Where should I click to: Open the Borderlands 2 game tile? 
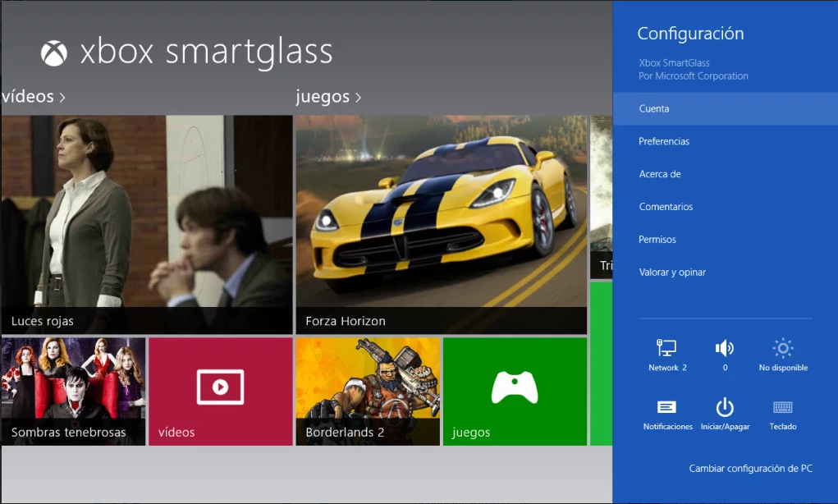coord(368,392)
